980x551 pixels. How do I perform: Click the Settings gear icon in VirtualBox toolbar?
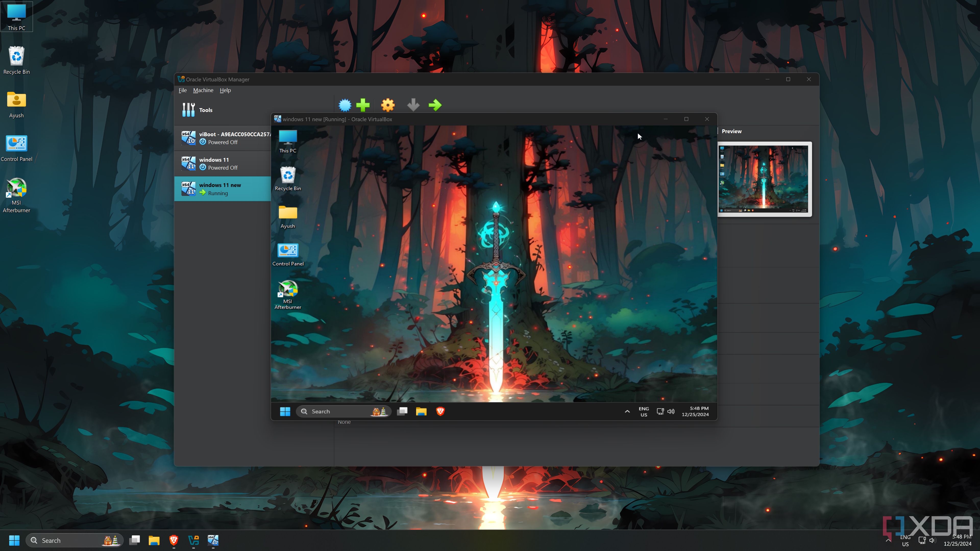point(389,105)
